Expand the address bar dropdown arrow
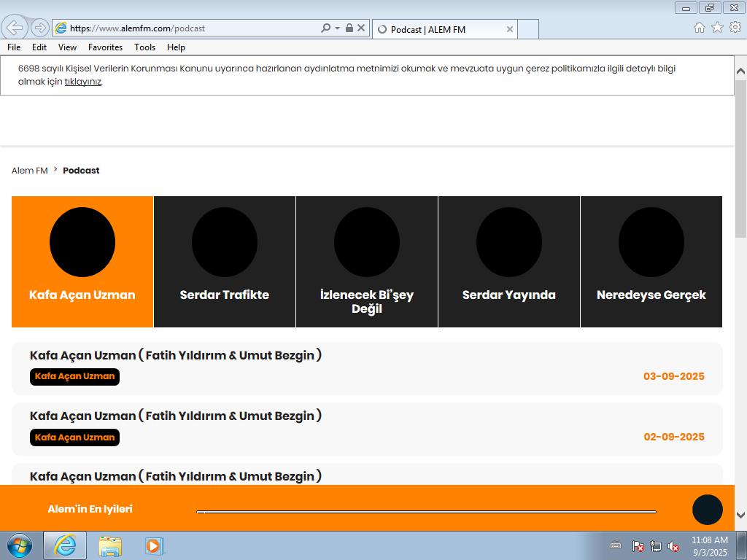747x560 pixels. point(337,28)
